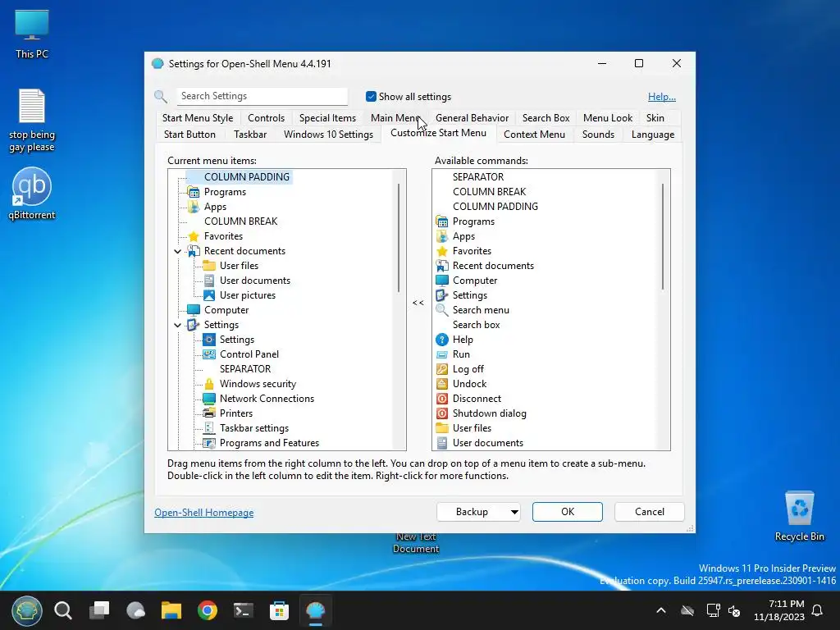Open General Behavior tab

coord(472,118)
